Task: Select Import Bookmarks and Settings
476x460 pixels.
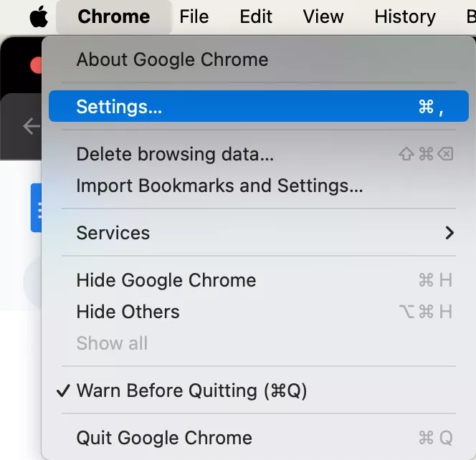Action: [x=219, y=186]
